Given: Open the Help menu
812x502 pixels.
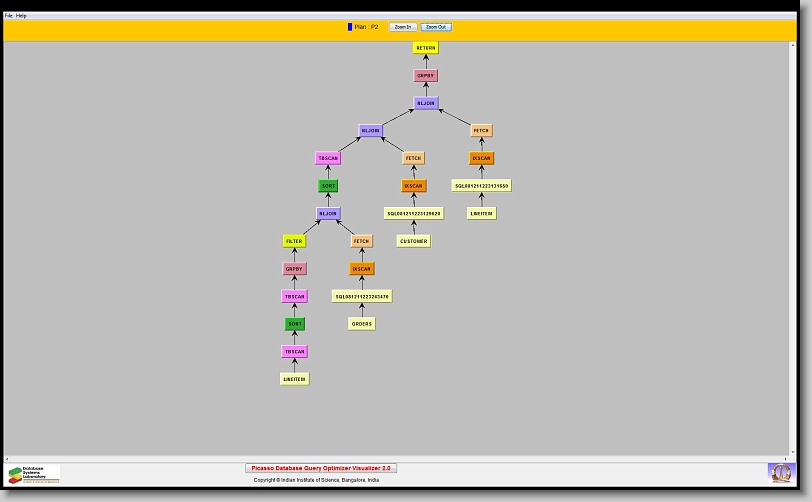Looking at the screenshot, I should (x=21, y=16).
